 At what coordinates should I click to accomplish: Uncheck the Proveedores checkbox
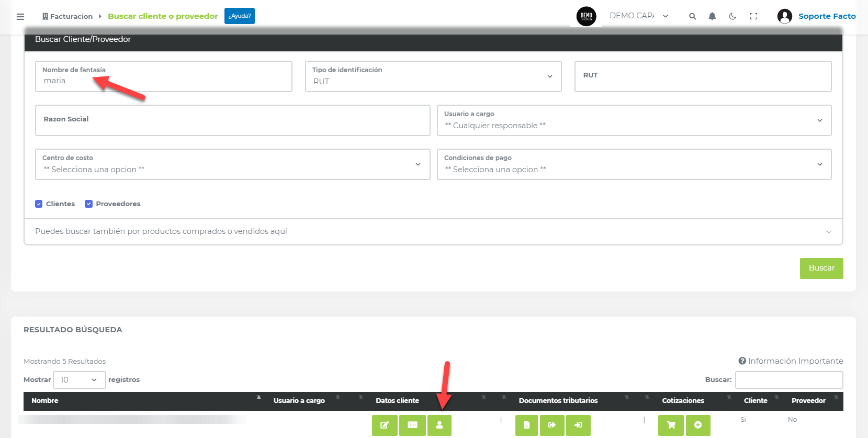[89, 204]
